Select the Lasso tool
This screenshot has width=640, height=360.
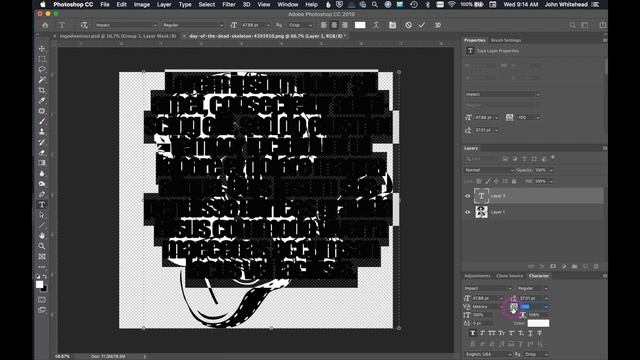tap(42, 69)
